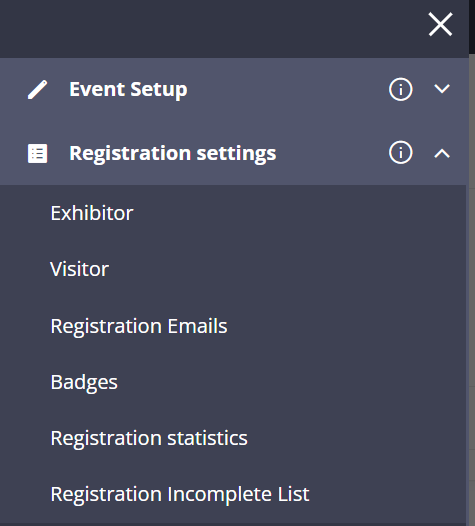The width and height of the screenshot is (475, 526).
Task: View Registration statistics
Action: point(149,438)
